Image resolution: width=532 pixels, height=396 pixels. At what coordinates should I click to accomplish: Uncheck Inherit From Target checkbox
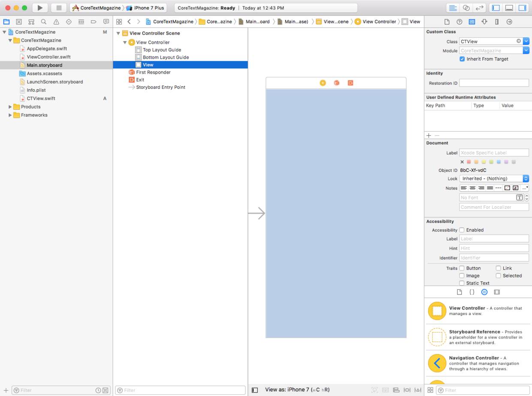tap(462, 59)
